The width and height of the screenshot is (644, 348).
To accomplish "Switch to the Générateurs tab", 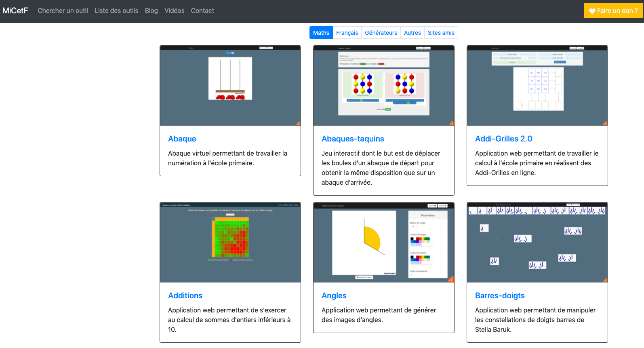I will tap(381, 33).
